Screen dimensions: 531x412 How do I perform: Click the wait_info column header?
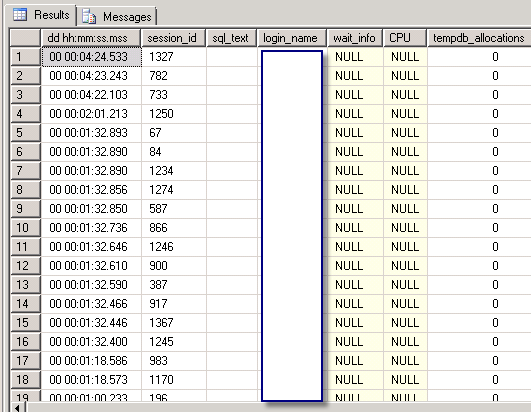point(355,38)
